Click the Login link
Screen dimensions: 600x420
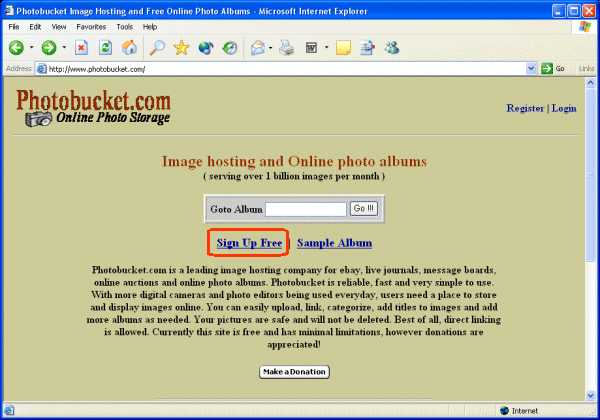pyautogui.click(x=564, y=108)
